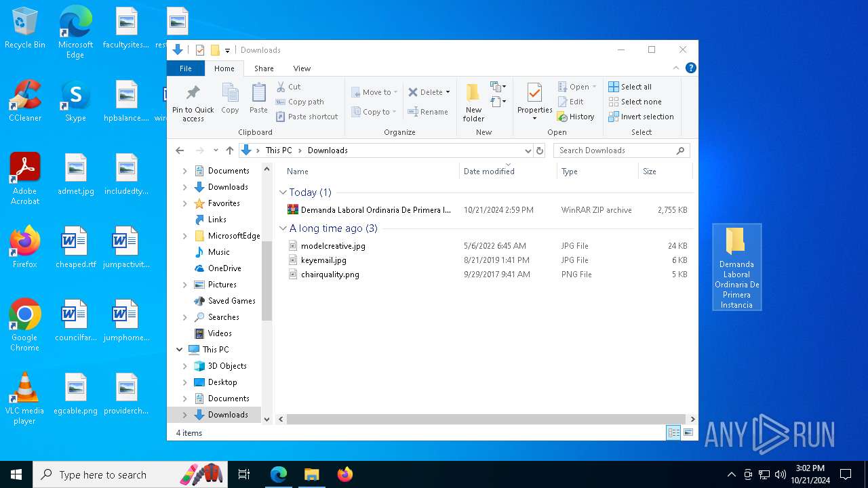Click the Search Downloads field
The width and height of the screenshot is (868, 488).
[621, 150]
